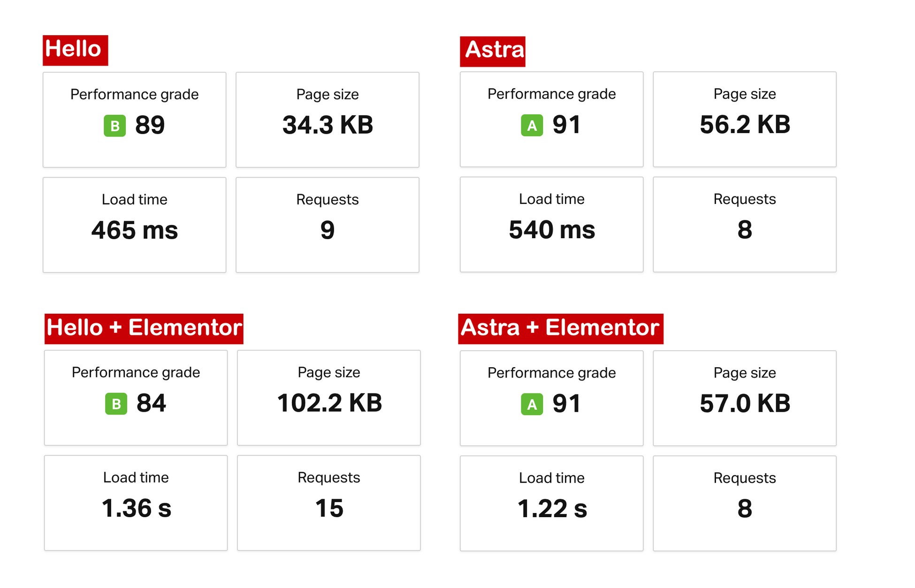This screenshot has width=915, height=588.
Task: Click the Load time label above 465 ms
Action: (135, 199)
